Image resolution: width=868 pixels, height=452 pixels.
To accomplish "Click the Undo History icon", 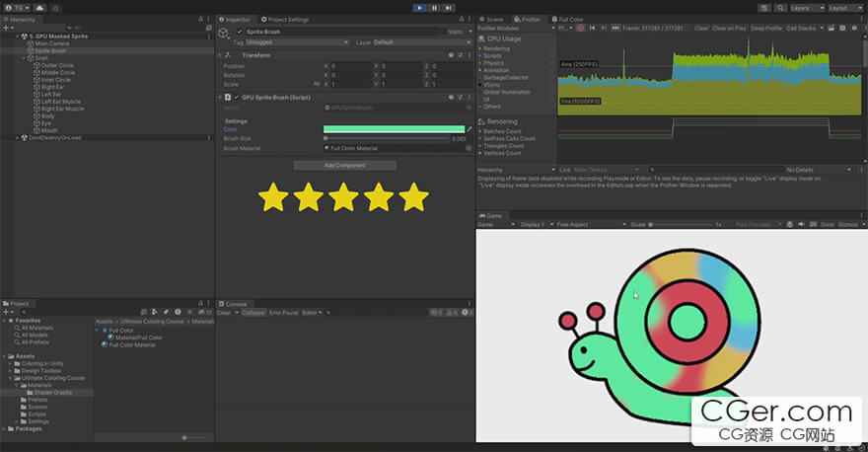I will pos(766,7).
